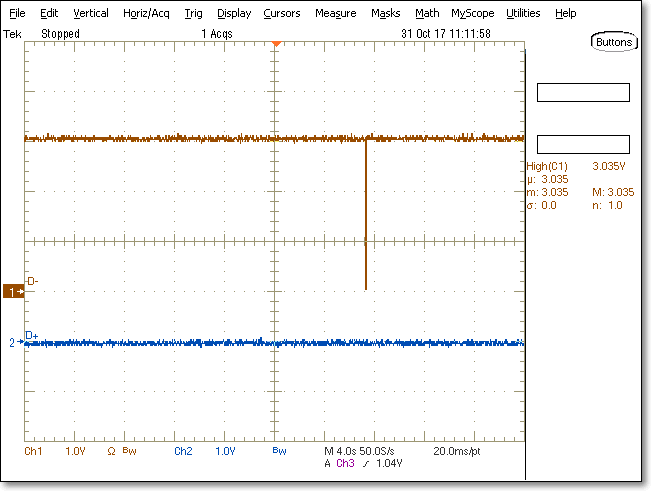Screen dimensions: 651x491
Task: Click the upper empty readout box
Action: (x=583, y=92)
